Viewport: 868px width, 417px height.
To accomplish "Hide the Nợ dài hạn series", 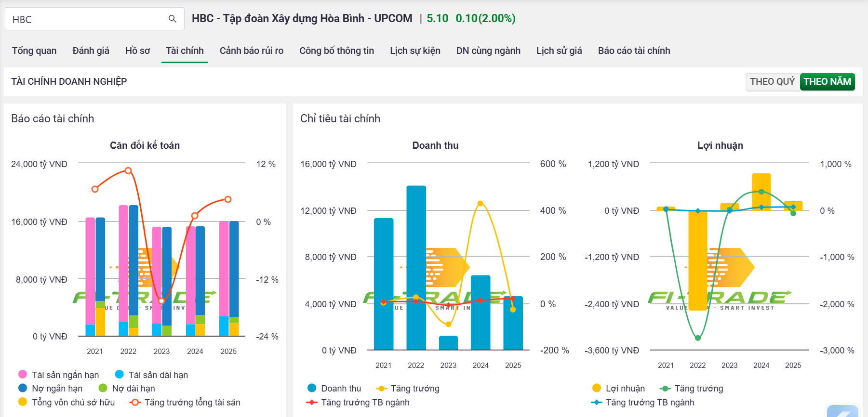I will 127,388.
